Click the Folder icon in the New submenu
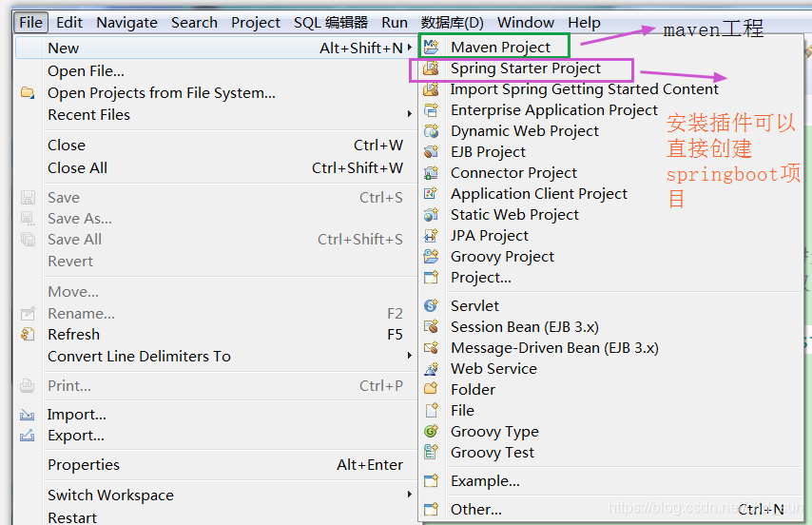 tap(431, 389)
